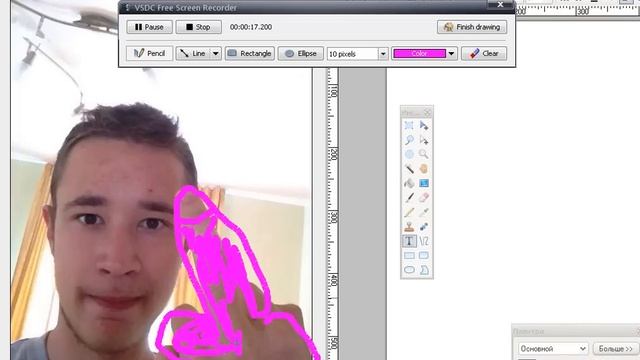Image resolution: width=640 pixels, height=360 pixels.
Task: Select the Clone Stamp tool
Action: tap(409, 227)
